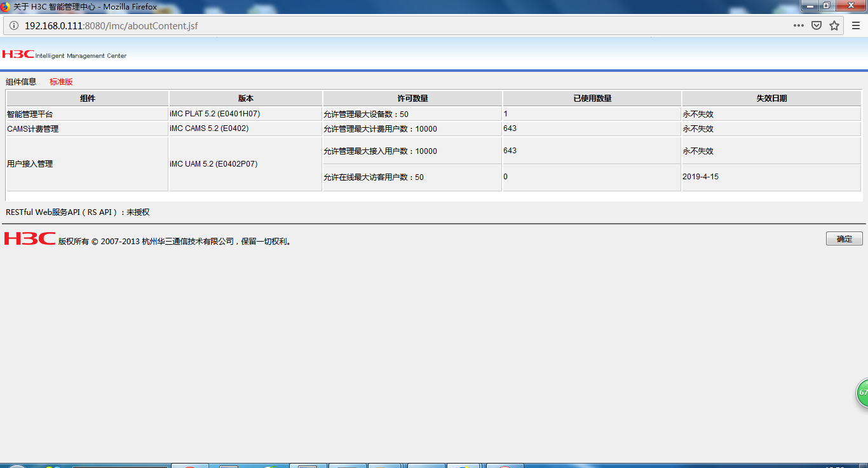Bookmark this page with the star icon
Viewport: 868px width, 468px height.
tap(834, 26)
